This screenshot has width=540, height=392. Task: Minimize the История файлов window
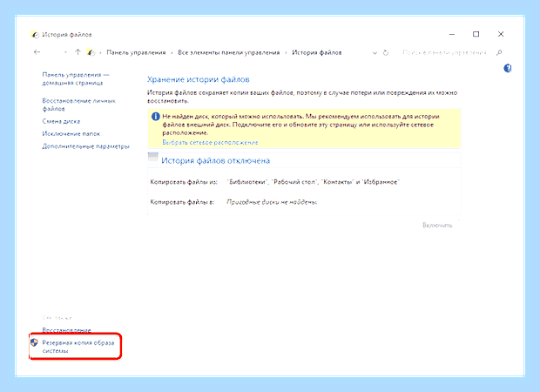(x=452, y=34)
